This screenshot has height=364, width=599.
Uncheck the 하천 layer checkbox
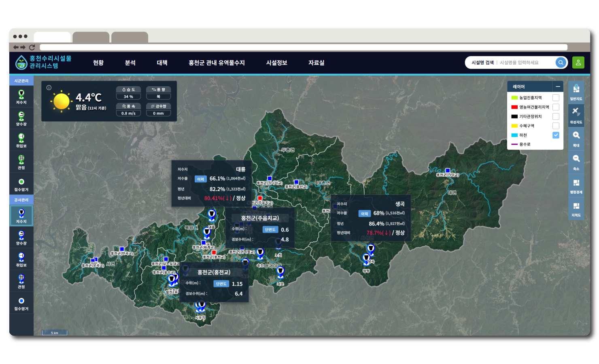click(x=556, y=135)
